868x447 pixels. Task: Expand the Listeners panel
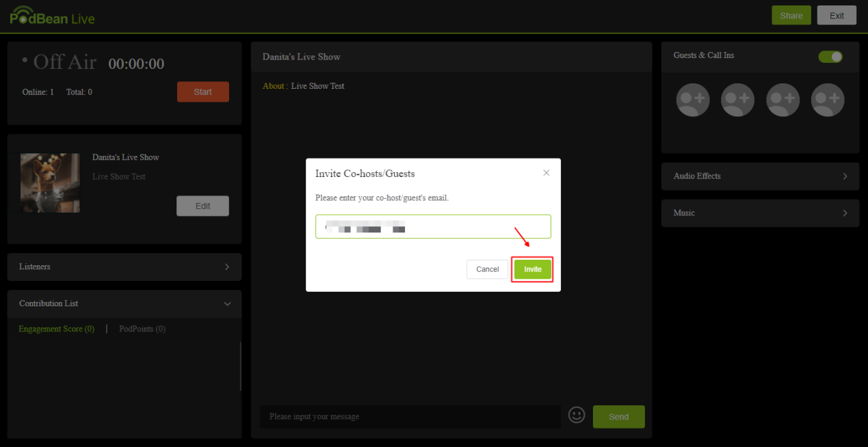pos(124,267)
